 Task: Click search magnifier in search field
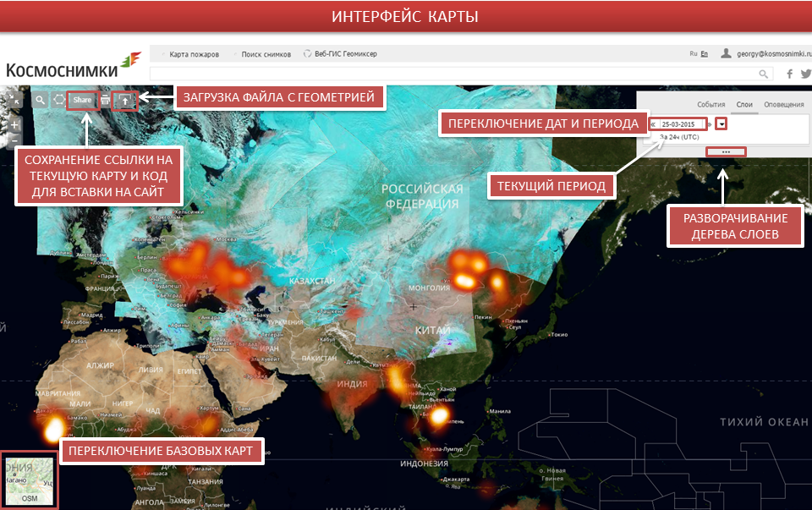[x=763, y=74]
